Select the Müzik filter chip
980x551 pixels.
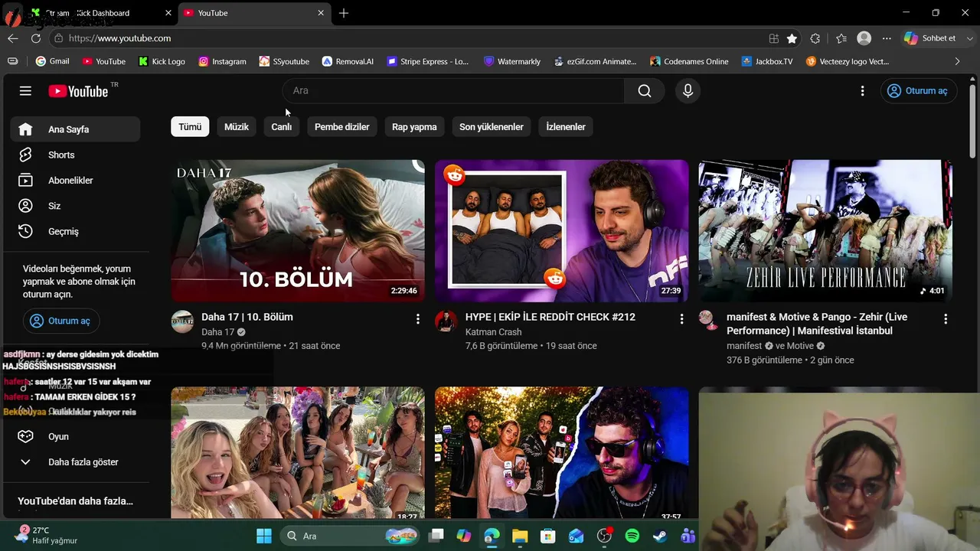237,127
